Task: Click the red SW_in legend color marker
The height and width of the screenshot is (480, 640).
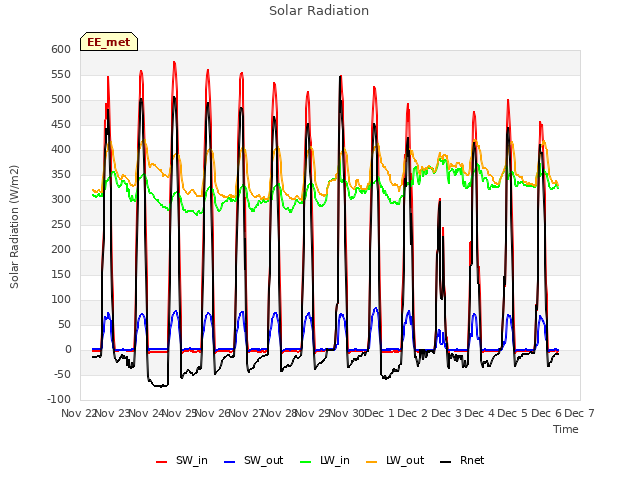Action: click(x=162, y=462)
